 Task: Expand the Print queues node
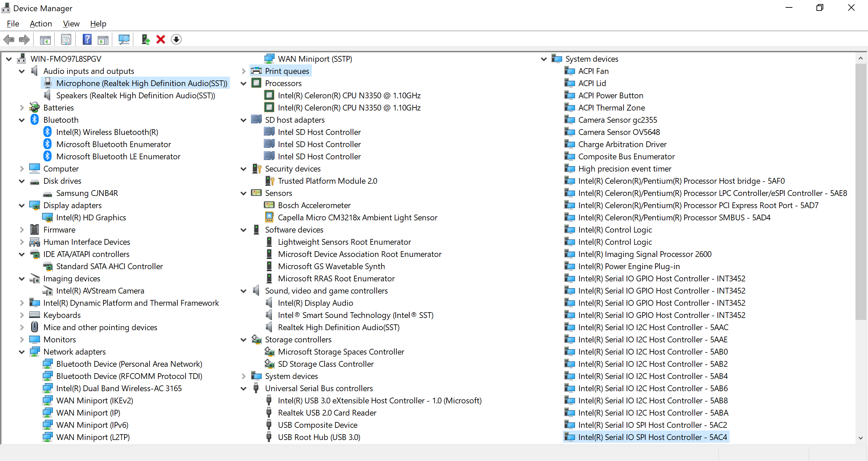tap(243, 71)
